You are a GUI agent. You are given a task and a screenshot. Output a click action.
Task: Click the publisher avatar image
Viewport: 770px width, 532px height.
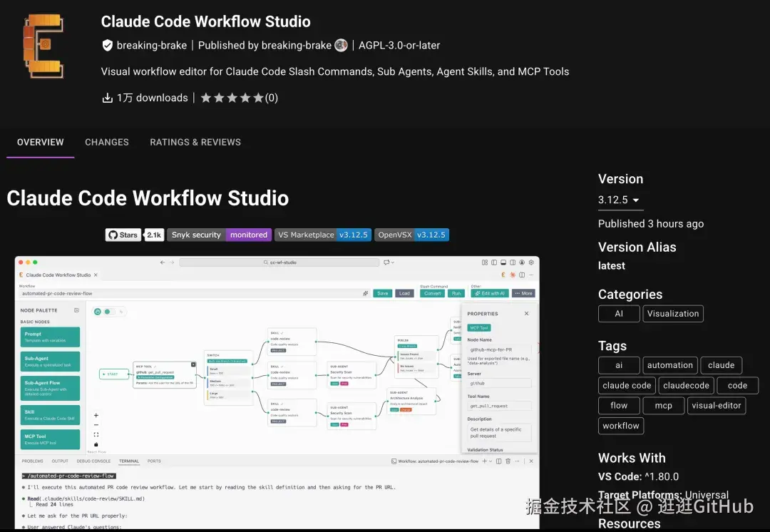pyautogui.click(x=341, y=45)
